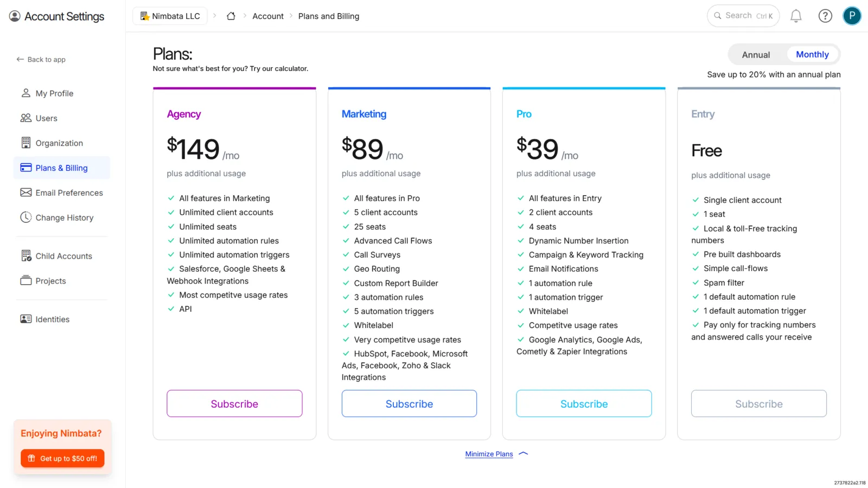
Task: Open the Organization menu item
Action: [61, 143]
